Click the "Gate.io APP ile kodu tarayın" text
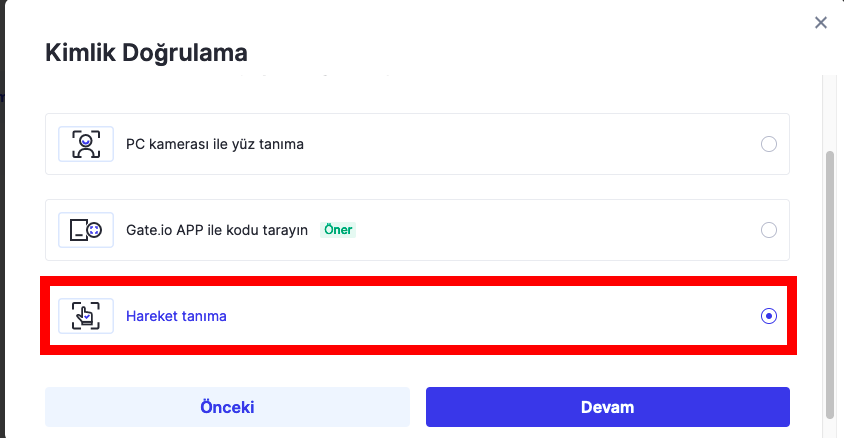 coord(218,230)
